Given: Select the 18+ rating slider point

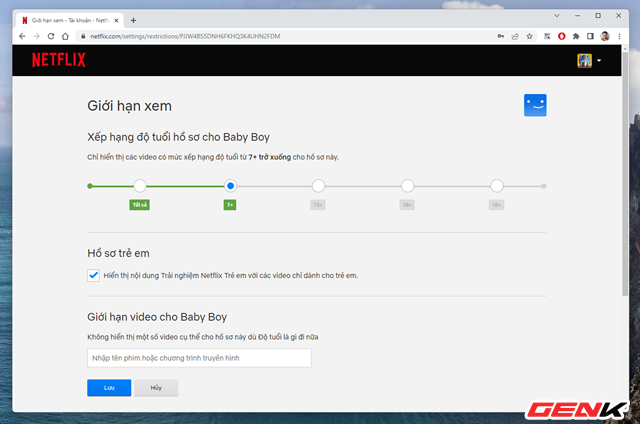Looking at the screenshot, I should pos(496,186).
